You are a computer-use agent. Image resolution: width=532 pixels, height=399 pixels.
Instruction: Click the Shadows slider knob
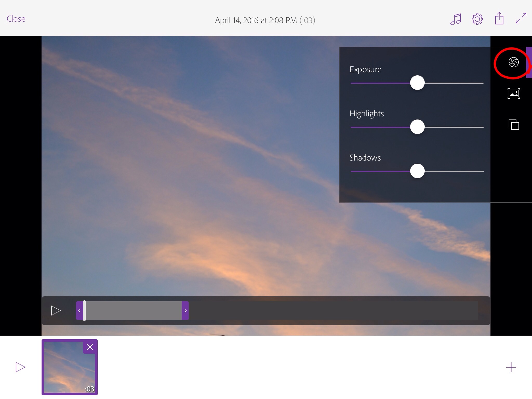point(417,171)
